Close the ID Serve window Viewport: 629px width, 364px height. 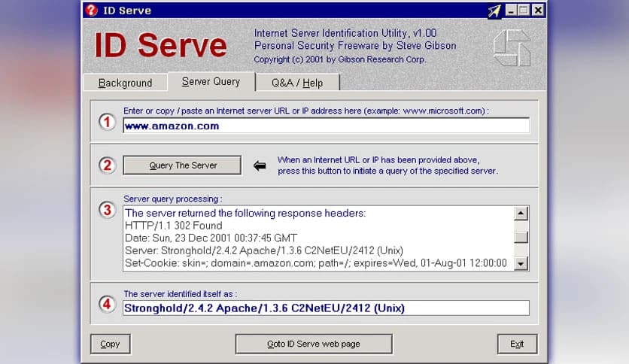[538, 11]
